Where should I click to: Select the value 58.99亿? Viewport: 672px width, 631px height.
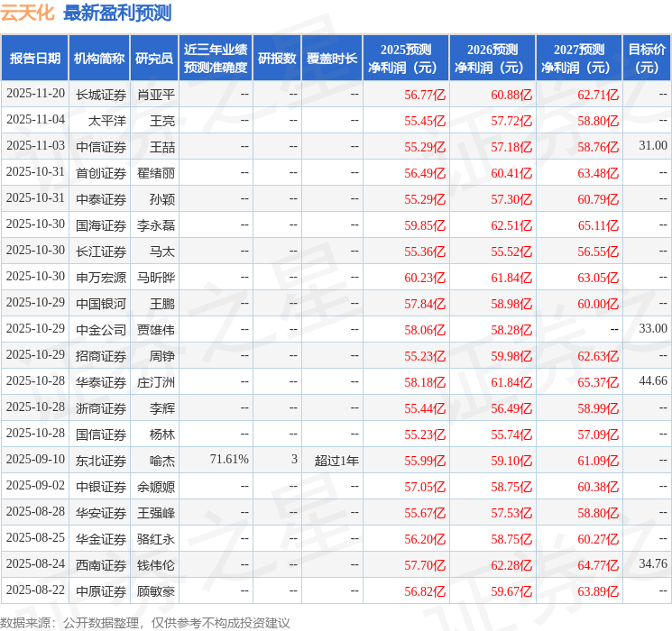pyautogui.click(x=598, y=407)
